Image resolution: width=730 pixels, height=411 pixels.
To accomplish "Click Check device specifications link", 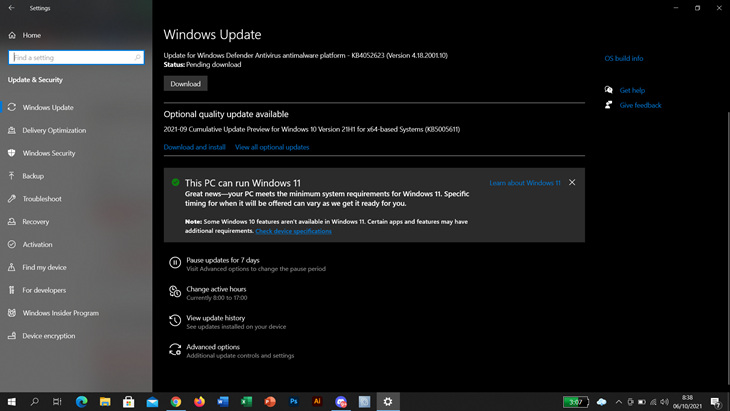I will click(293, 231).
